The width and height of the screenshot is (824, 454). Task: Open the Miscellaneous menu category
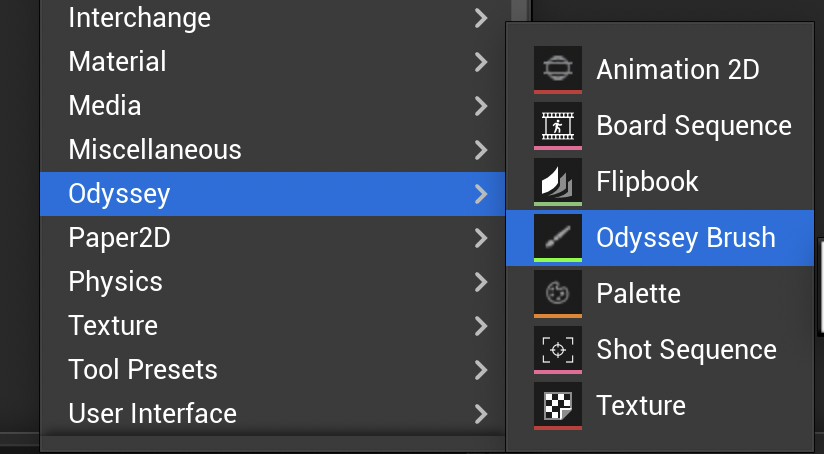point(155,150)
